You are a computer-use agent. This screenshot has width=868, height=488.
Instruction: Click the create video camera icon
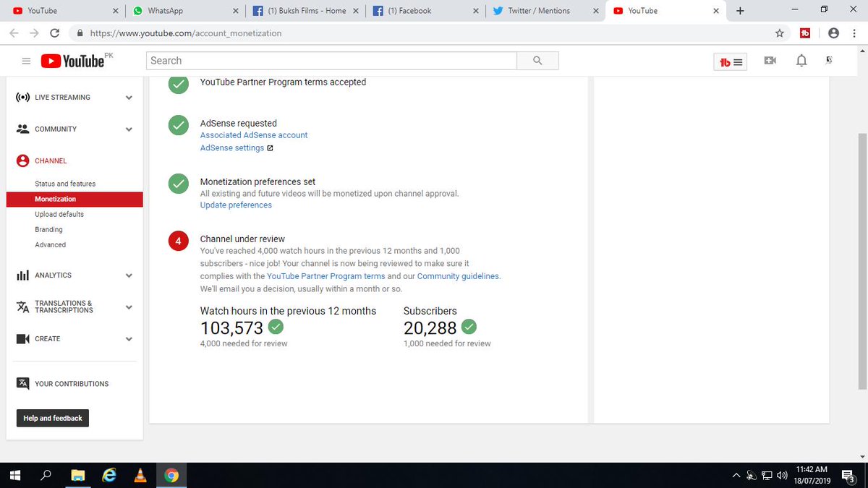[770, 61]
